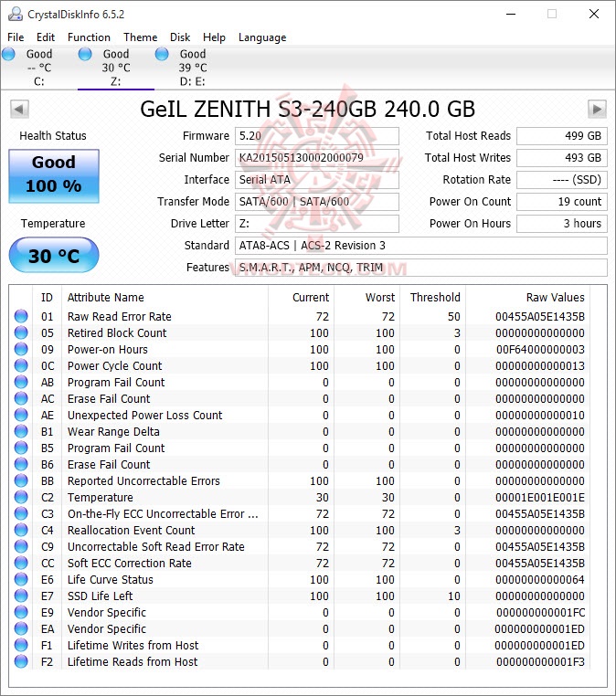Click the Transfer Mode field
Screen dimensions: 616x696
(x=316, y=202)
